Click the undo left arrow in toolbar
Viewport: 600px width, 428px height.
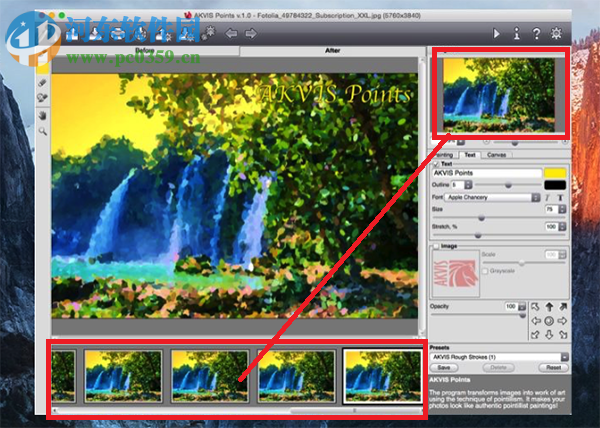(x=231, y=34)
